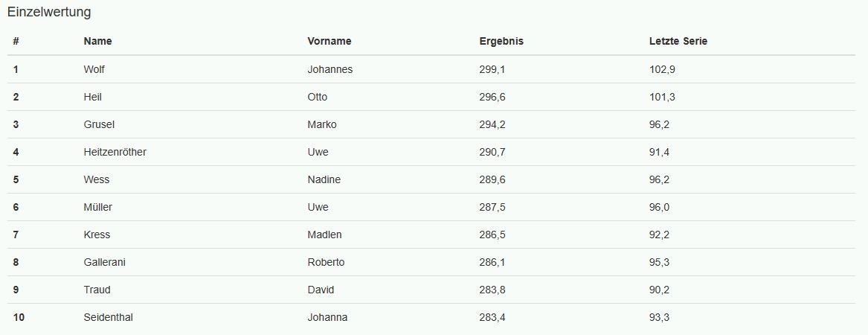The image size is (868, 335).
Task: Click the last series value 101,3
Action: [x=662, y=97]
